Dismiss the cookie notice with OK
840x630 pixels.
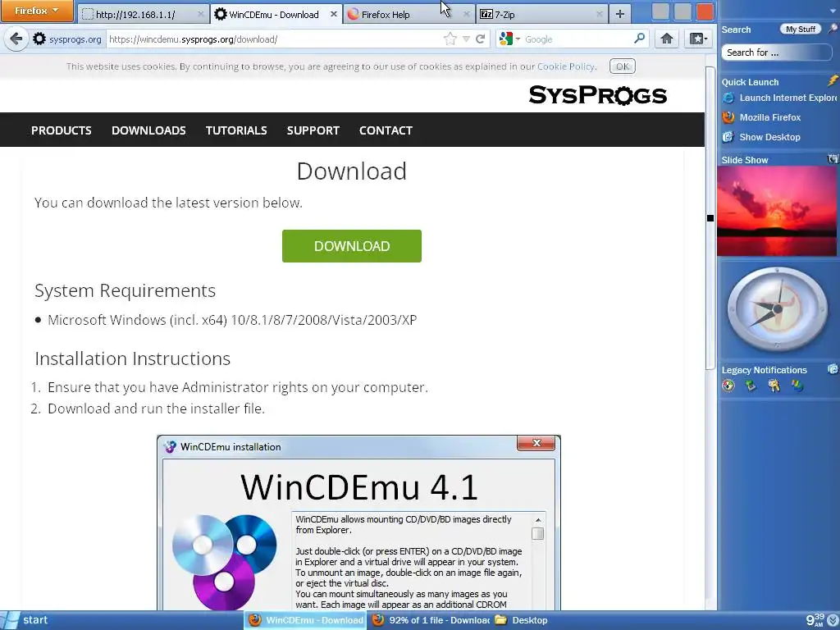click(622, 66)
